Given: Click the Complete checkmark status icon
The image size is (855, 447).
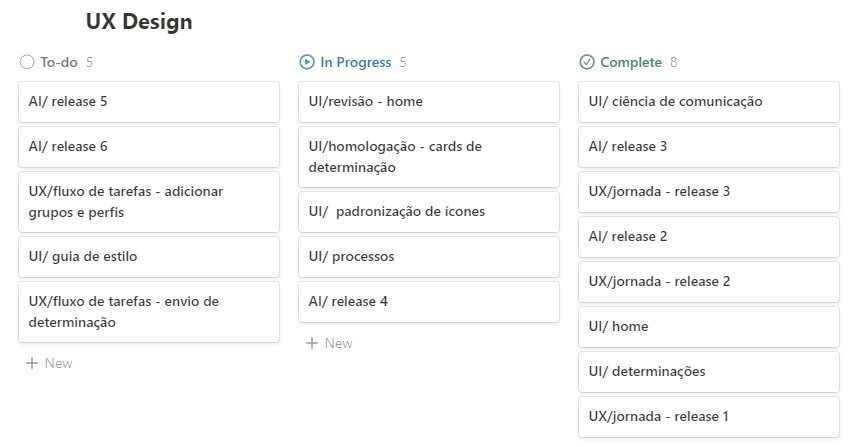Looking at the screenshot, I should pyautogui.click(x=587, y=62).
